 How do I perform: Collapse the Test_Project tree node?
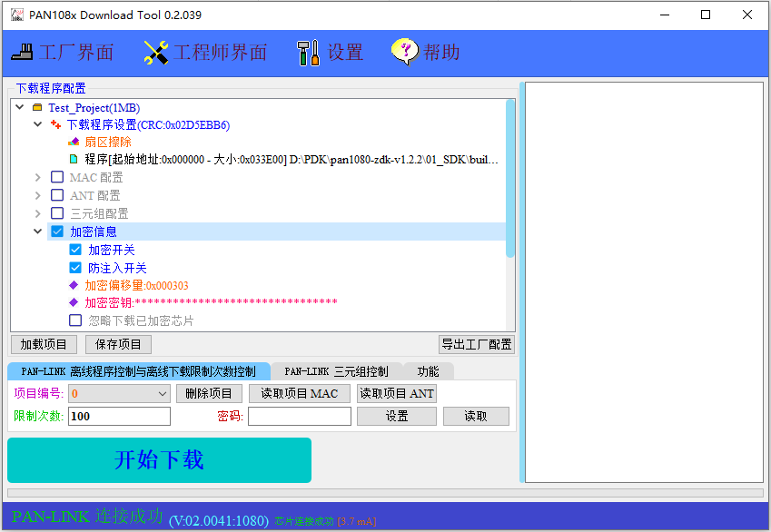point(20,107)
